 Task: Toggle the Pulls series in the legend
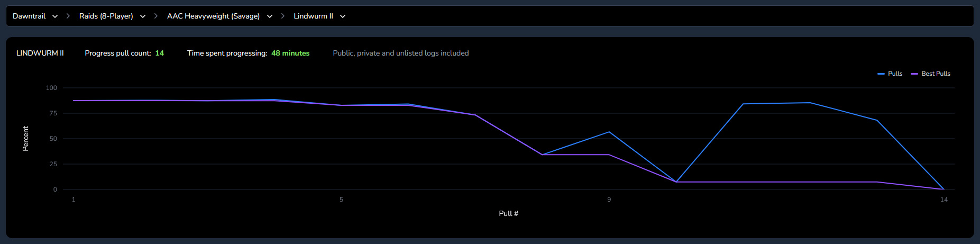(890, 74)
